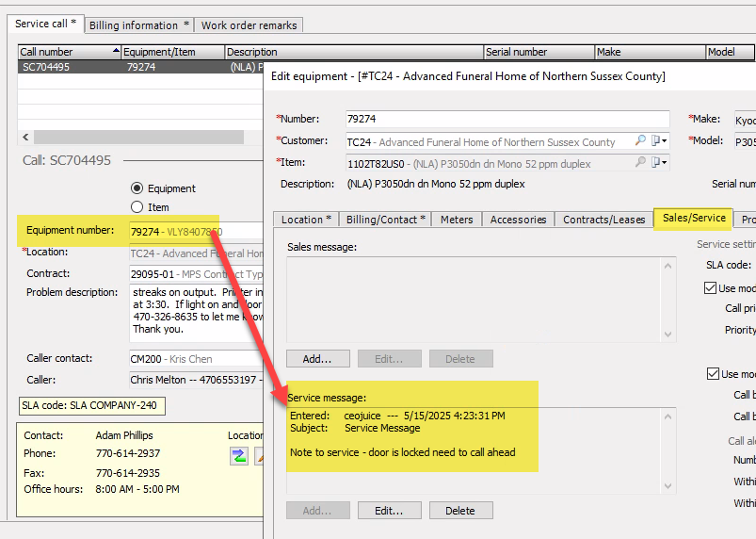This screenshot has width=756, height=539.
Task: Open the Customer field quick-link dropdown icon
Action: click(659, 140)
